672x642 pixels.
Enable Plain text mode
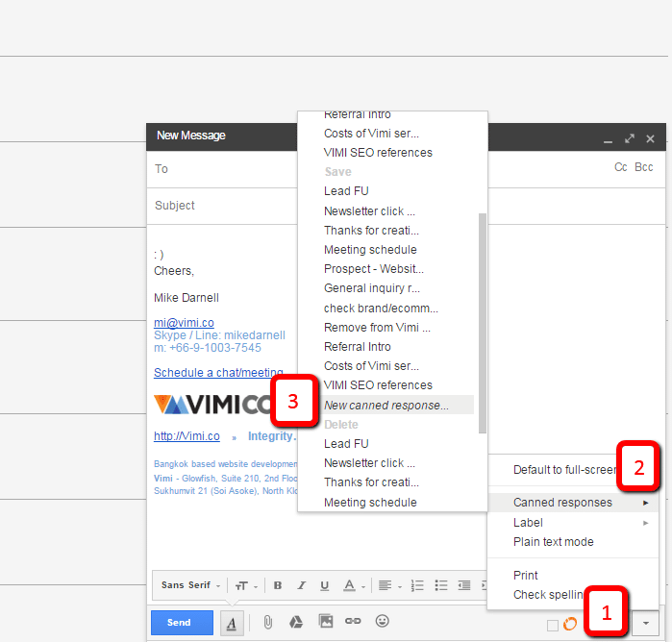click(553, 542)
